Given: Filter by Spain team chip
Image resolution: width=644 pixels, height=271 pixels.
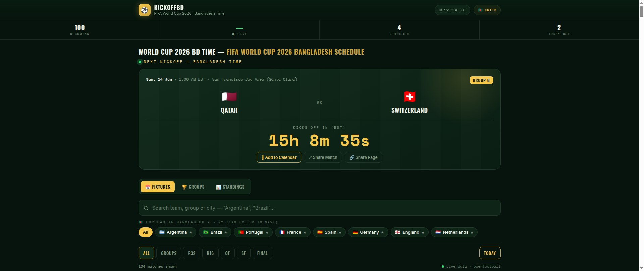Looking at the screenshot, I should [329, 232].
